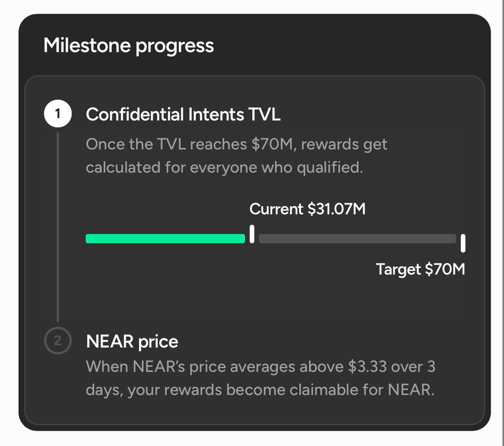Click the number 2 inside dimmed circle

point(58,341)
